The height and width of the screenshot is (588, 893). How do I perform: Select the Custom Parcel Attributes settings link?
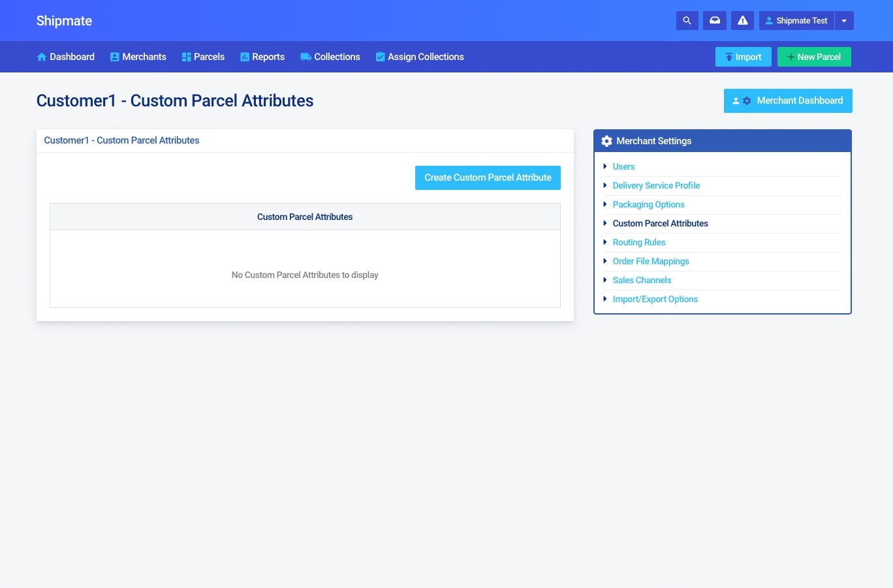tap(660, 223)
